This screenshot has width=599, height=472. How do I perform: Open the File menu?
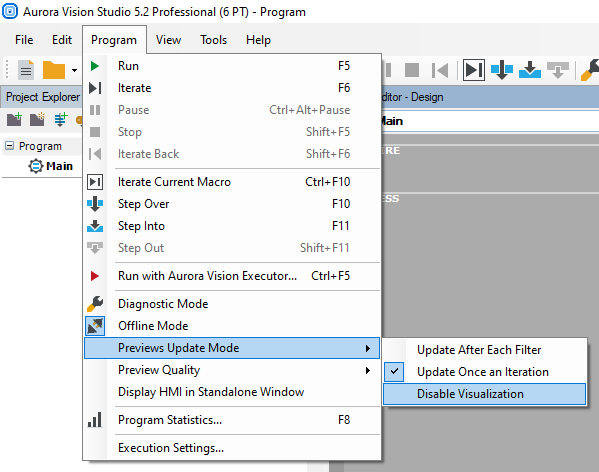[x=24, y=40]
